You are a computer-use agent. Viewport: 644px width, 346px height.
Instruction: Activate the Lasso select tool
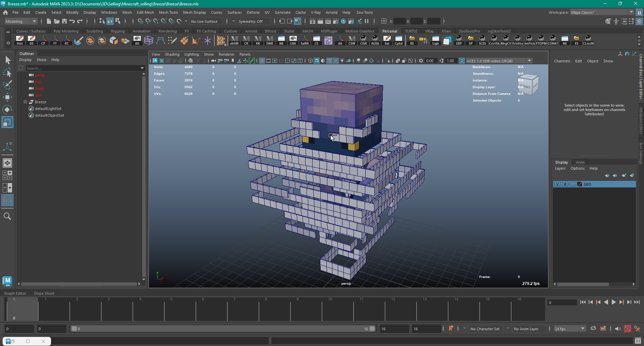coord(7,72)
